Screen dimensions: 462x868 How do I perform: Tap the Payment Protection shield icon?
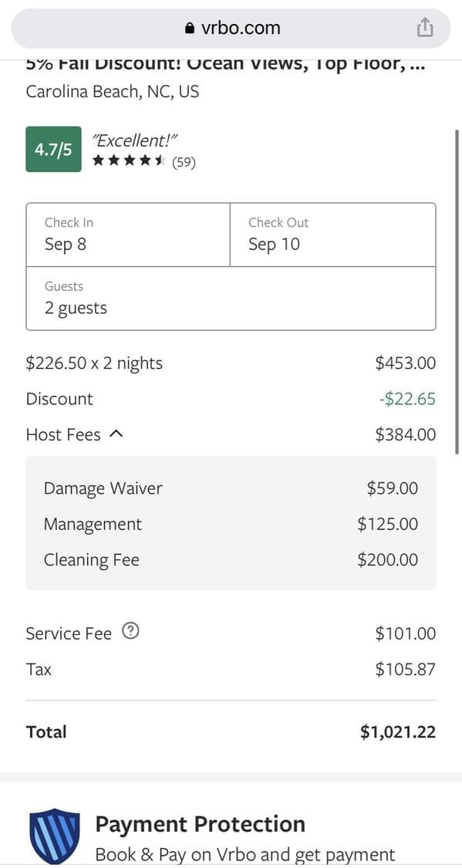(53, 835)
